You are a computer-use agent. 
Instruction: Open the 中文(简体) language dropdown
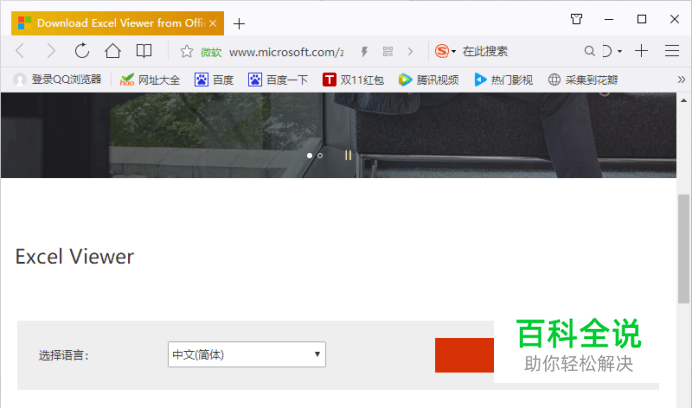247,354
